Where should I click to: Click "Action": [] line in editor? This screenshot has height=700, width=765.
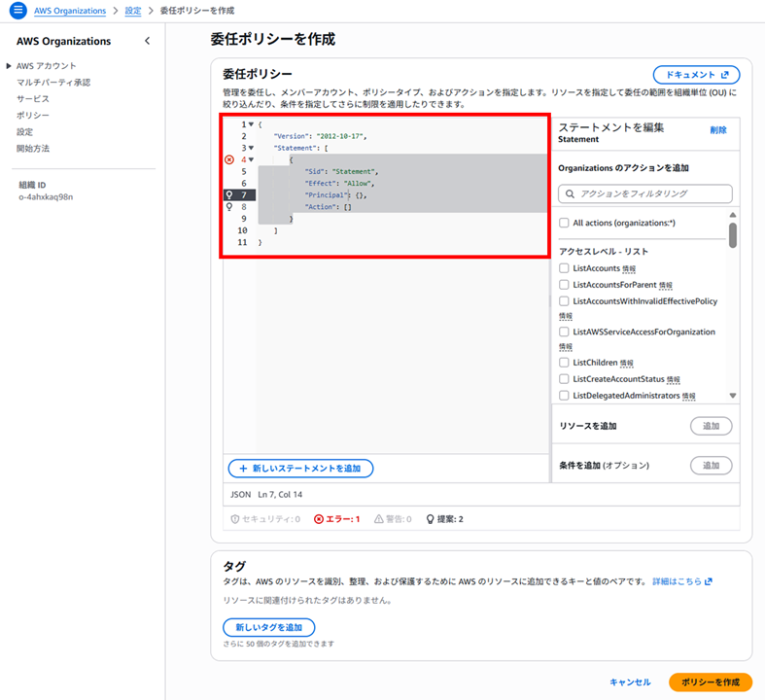point(328,207)
